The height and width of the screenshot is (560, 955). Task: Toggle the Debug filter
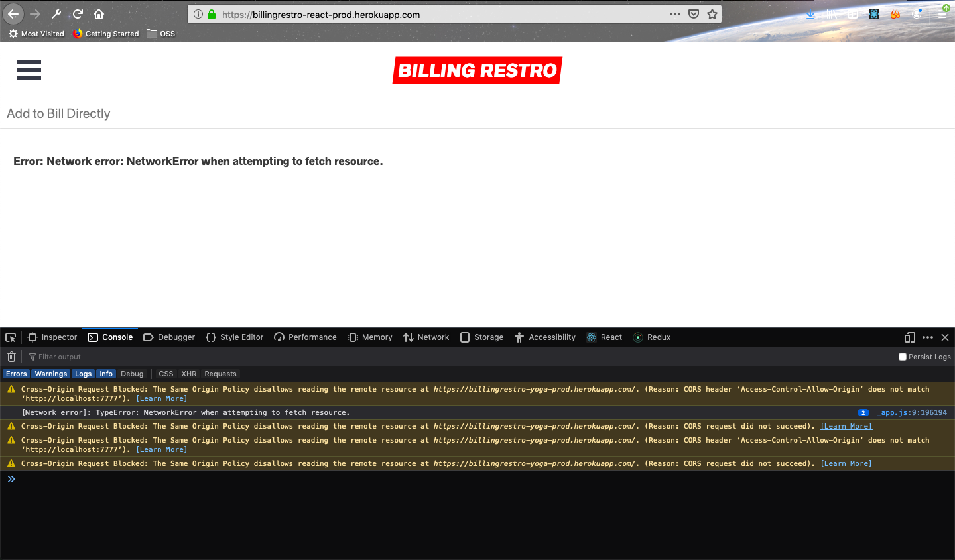(x=132, y=374)
